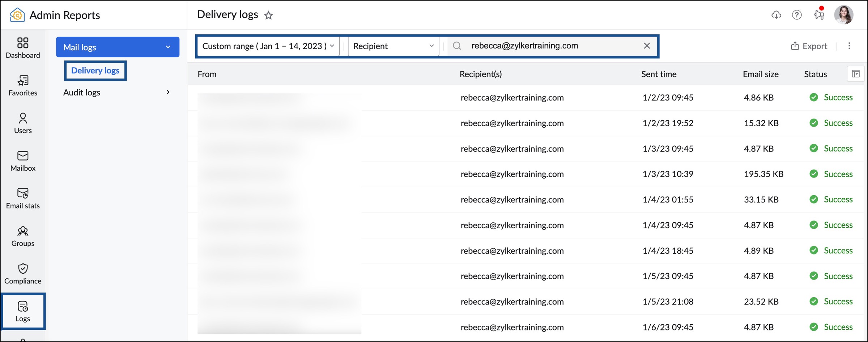Mark Delivery logs as favorite with star

point(268,15)
